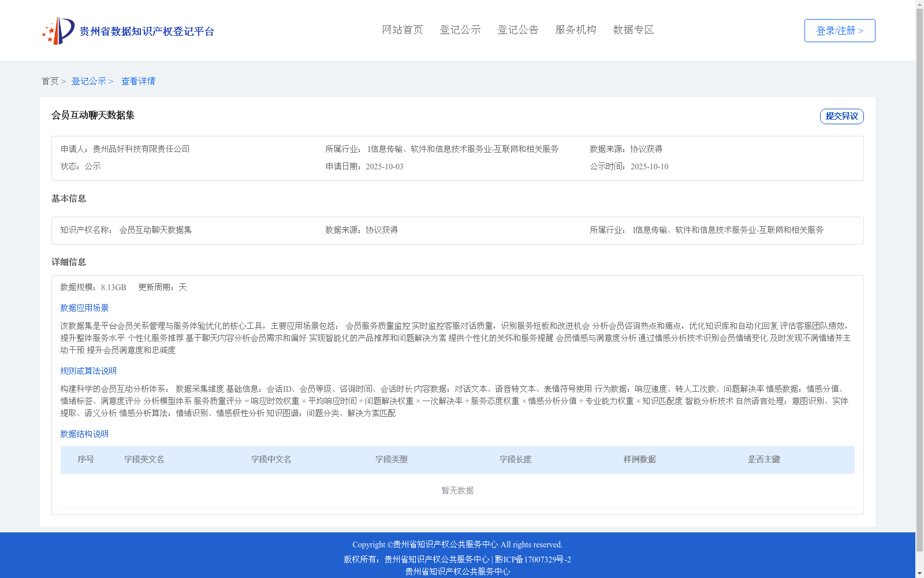Screen dimensions: 924x578
Task: Click the platform title 贵州省数据知识产权登记平台
Action: [x=147, y=31]
